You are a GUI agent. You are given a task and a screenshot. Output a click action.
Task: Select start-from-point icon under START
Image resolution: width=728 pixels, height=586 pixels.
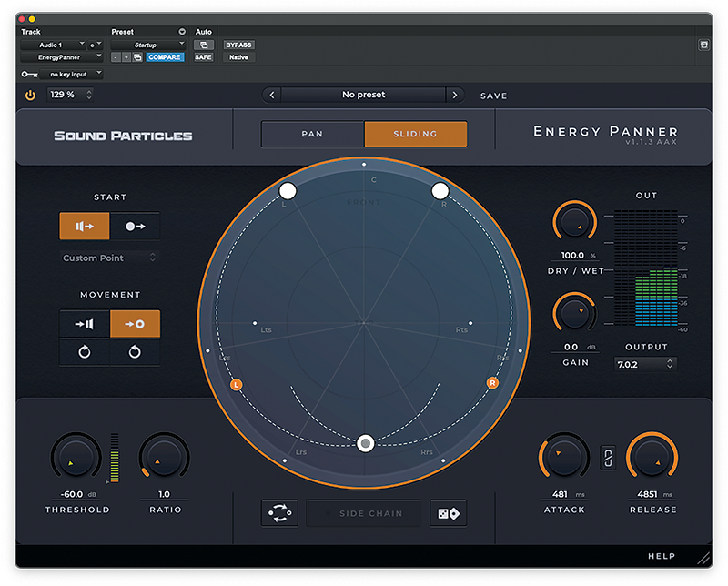coord(135,227)
